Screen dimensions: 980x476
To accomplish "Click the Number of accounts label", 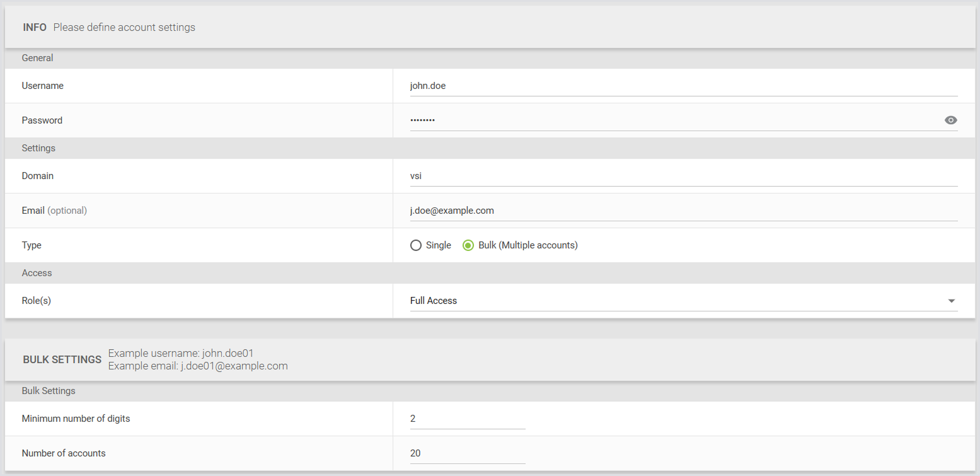I will [64, 453].
